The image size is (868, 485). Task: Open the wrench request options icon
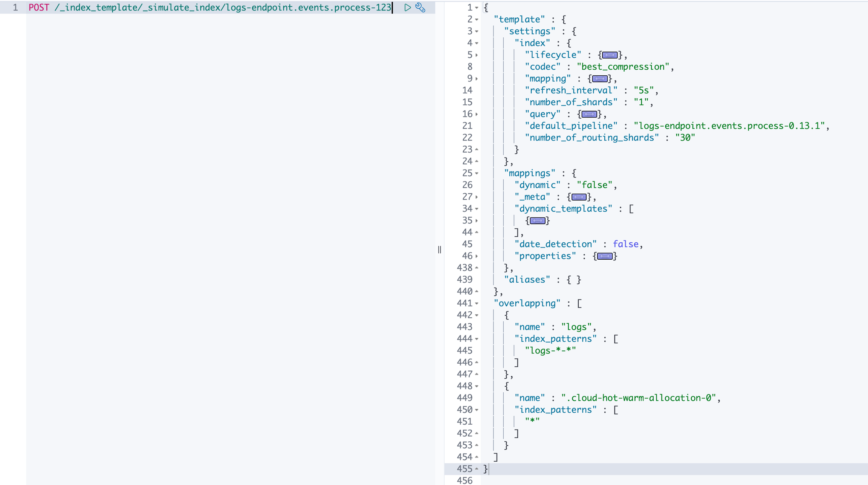click(420, 8)
